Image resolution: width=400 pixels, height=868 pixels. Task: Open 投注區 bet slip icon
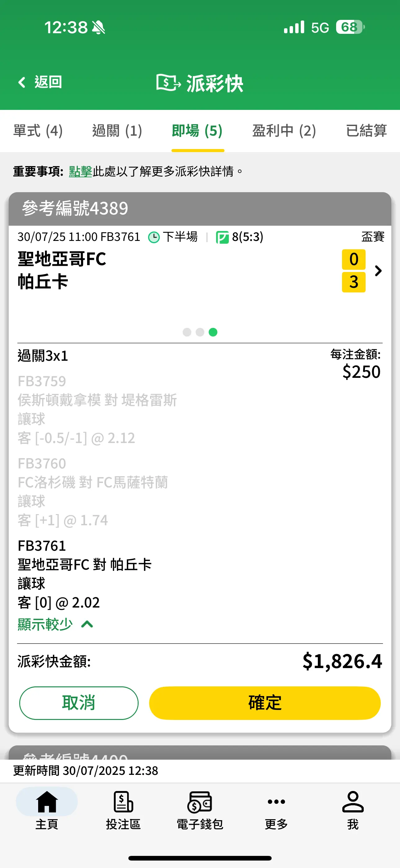pos(123,802)
